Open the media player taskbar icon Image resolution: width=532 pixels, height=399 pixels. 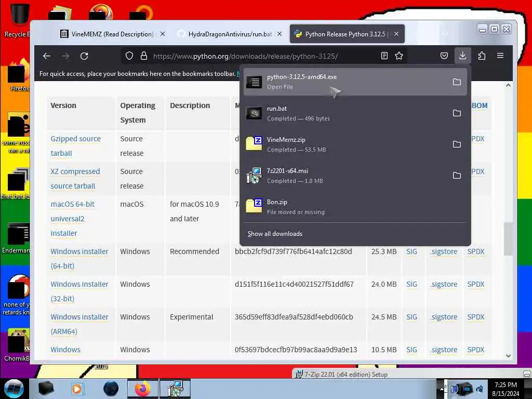(77, 389)
